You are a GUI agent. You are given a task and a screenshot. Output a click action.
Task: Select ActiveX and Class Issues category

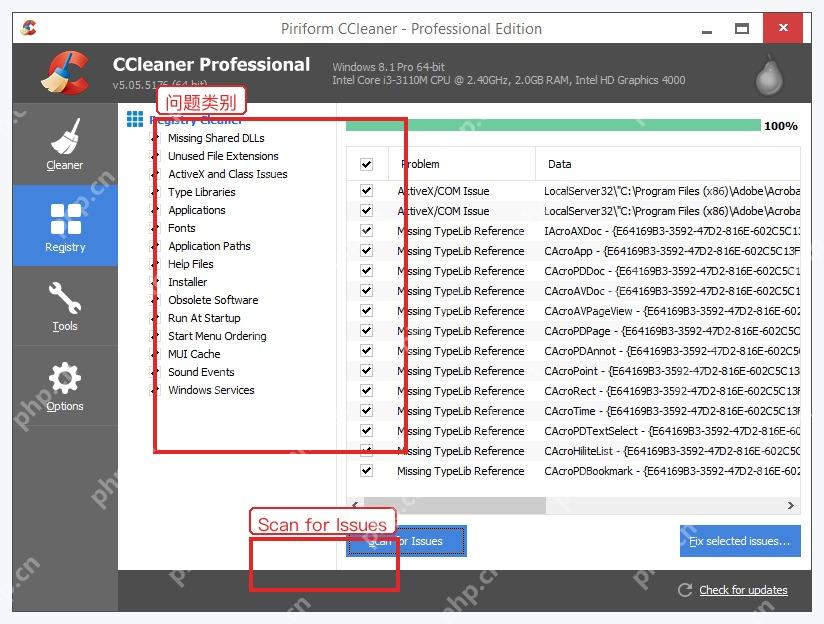click(x=228, y=174)
